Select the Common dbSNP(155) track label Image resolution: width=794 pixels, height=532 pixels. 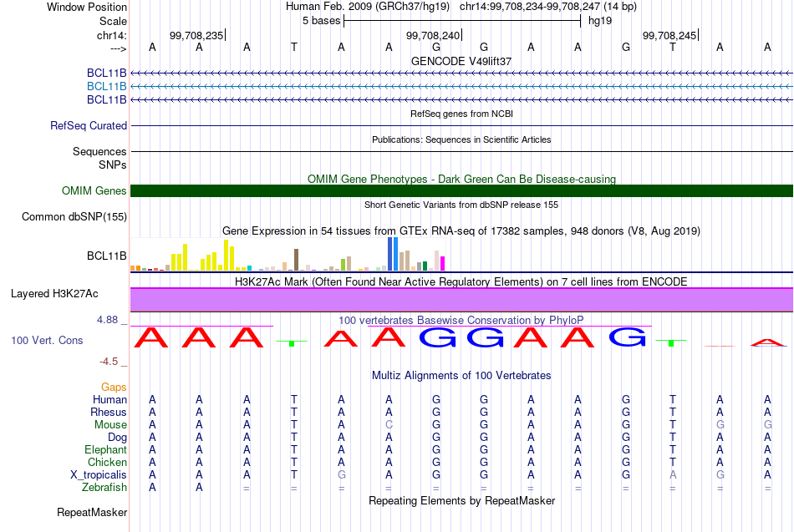(x=74, y=216)
